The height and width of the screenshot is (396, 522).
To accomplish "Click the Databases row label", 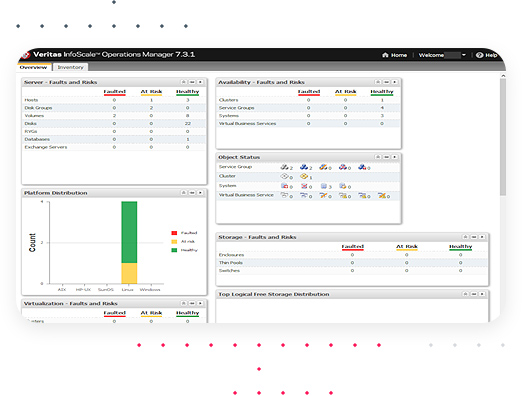I will pos(37,139).
